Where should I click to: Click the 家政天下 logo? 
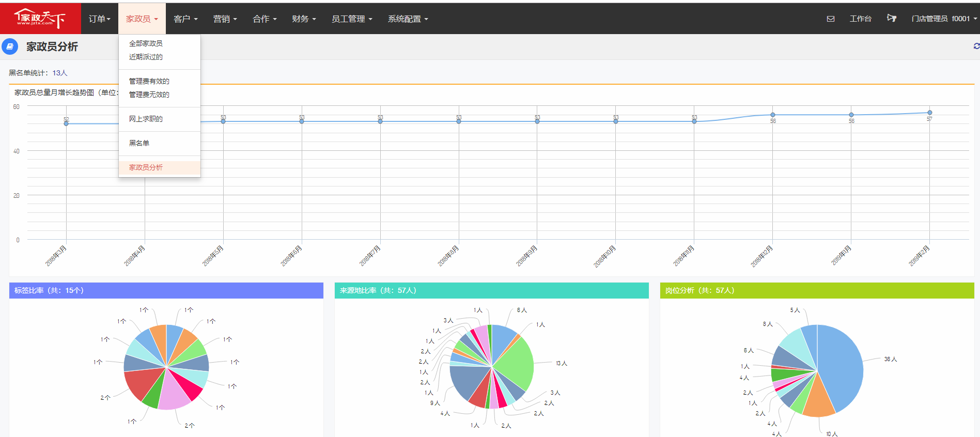coord(40,18)
